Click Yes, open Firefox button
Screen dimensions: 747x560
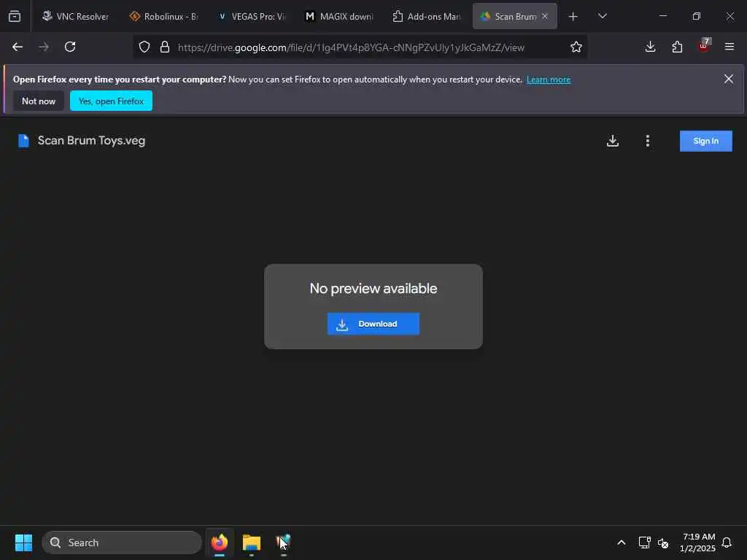point(111,101)
